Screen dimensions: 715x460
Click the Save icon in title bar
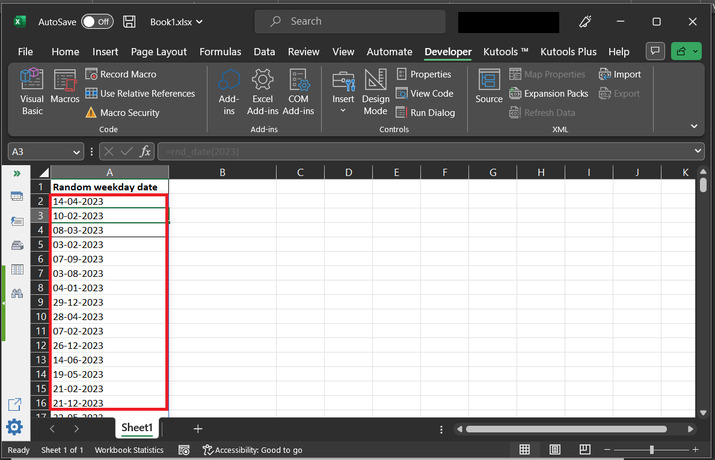[x=130, y=21]
